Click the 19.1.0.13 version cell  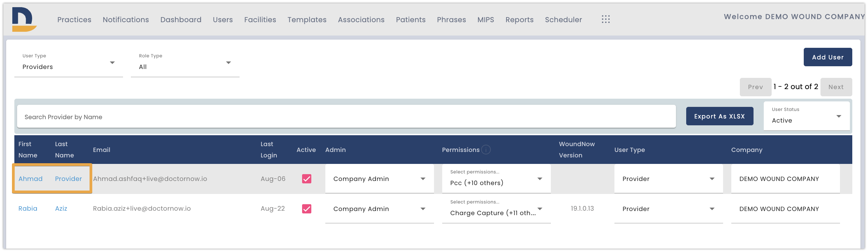[582, 208]
